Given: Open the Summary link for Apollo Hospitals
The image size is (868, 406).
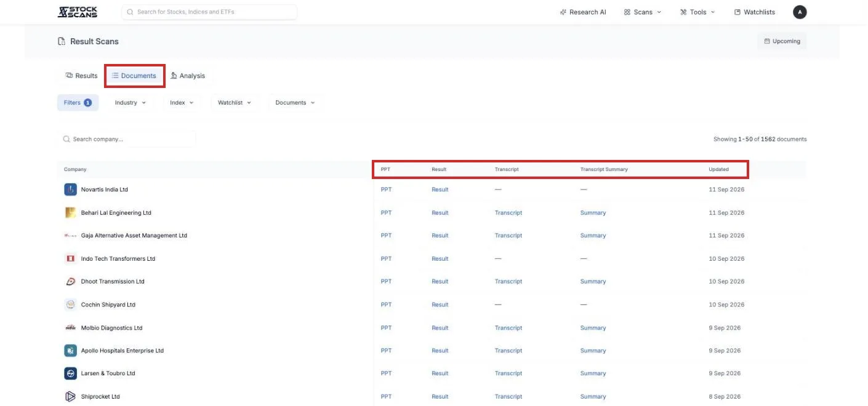Looking at the screenshot, I should [593, 351].
